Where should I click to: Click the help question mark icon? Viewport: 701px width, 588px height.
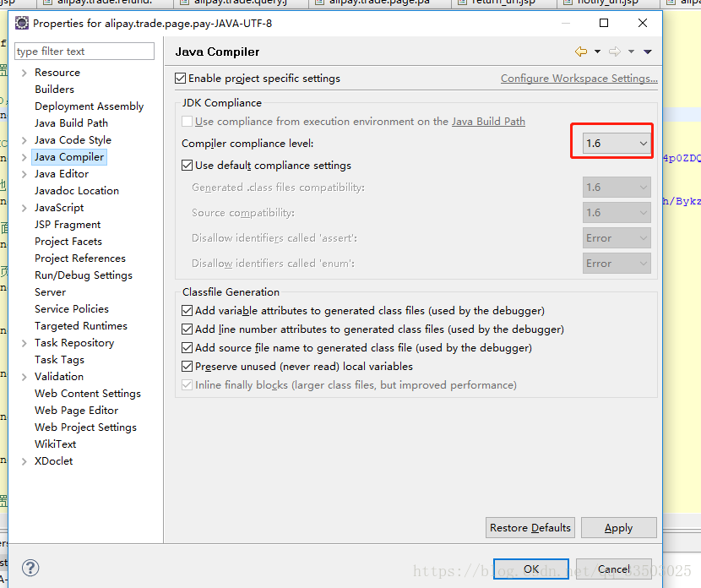[30, 568]
